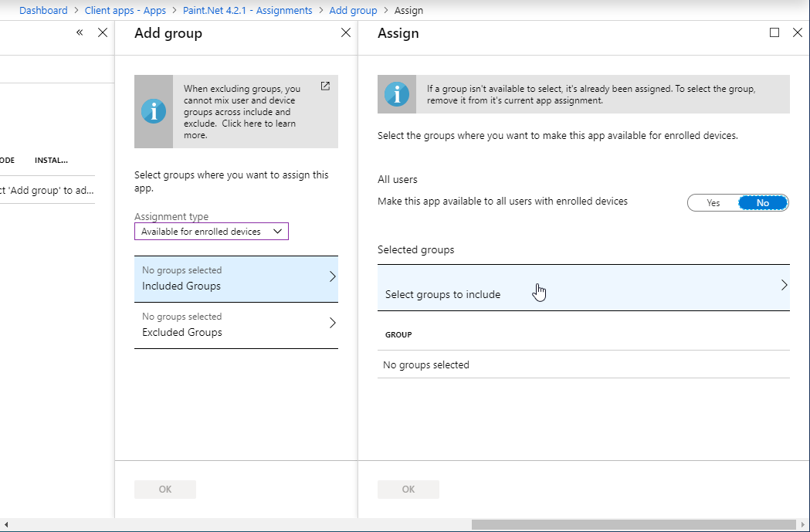Close the Add group panel

point(346,33)
